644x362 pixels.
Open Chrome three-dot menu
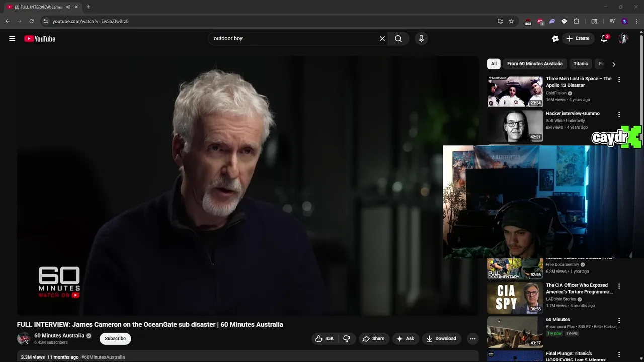pos(636,21)
